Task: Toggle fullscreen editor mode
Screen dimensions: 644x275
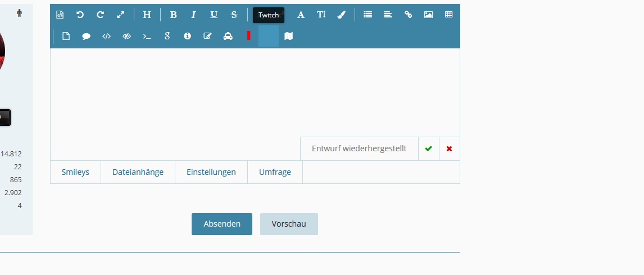Action: coord(120,15)
